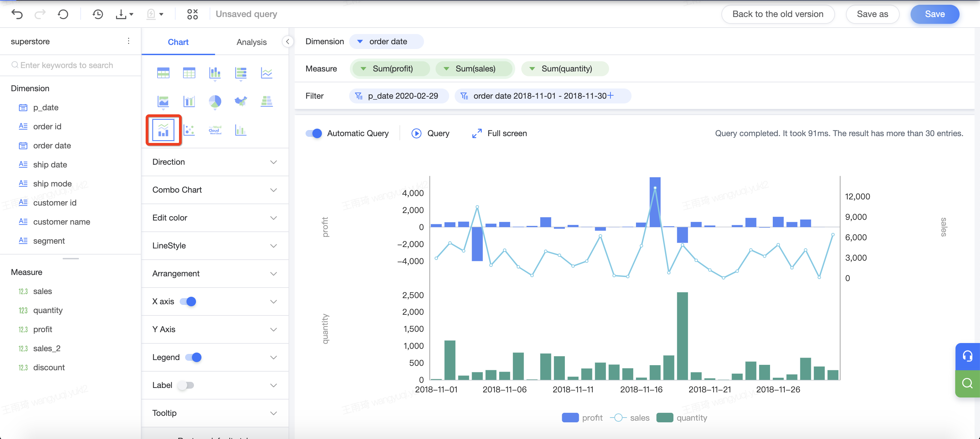Expand the Combo Chart section
The image size is (980, 439).
click(215, 190)
